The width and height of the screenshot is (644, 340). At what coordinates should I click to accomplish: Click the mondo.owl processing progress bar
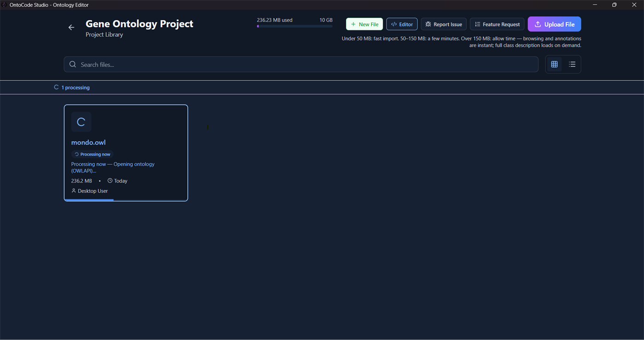pos(126,200)
